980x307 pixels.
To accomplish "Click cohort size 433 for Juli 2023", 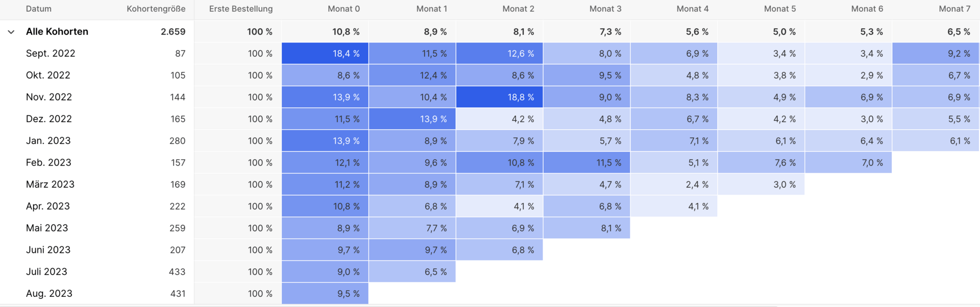I will [177, 272].
